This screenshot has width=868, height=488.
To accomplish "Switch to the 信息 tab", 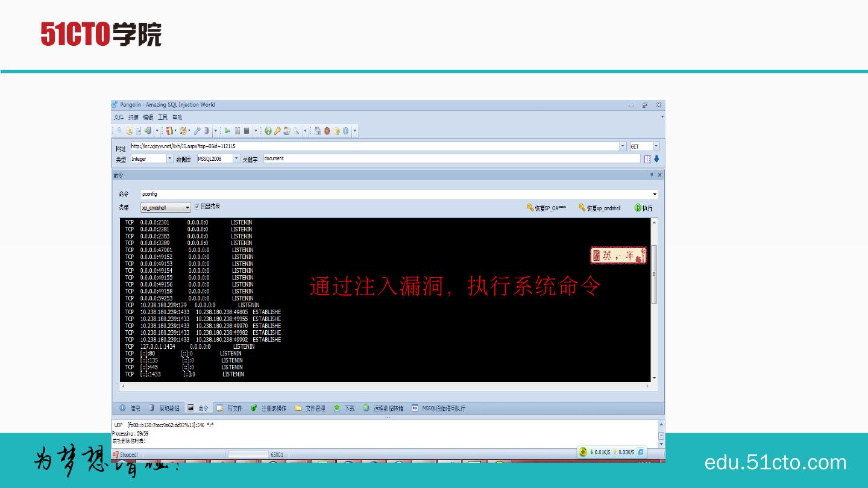I will [130, 408].
